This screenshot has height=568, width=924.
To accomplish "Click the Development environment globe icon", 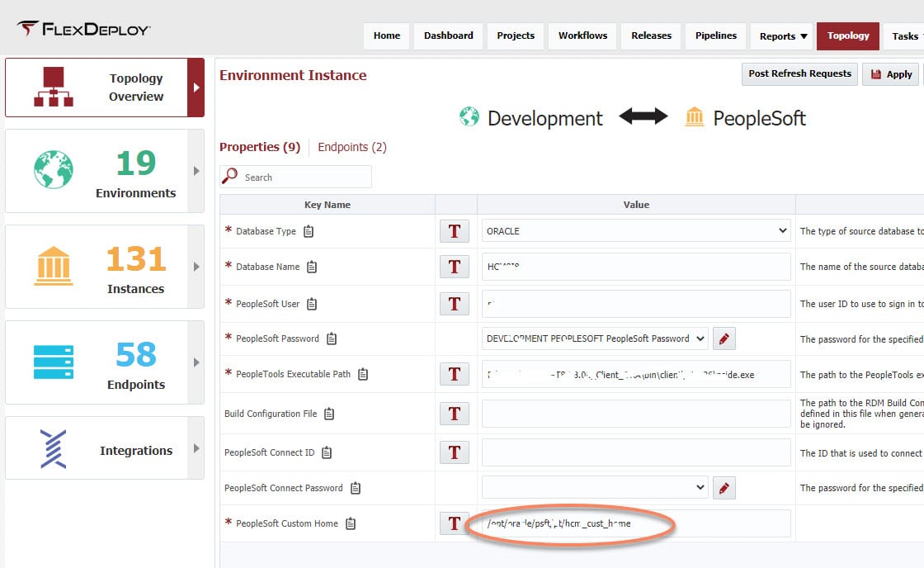I will [469, 116].
